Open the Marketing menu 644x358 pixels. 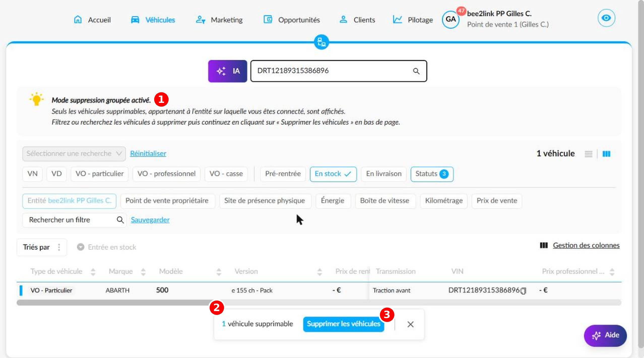click(219, 20)
